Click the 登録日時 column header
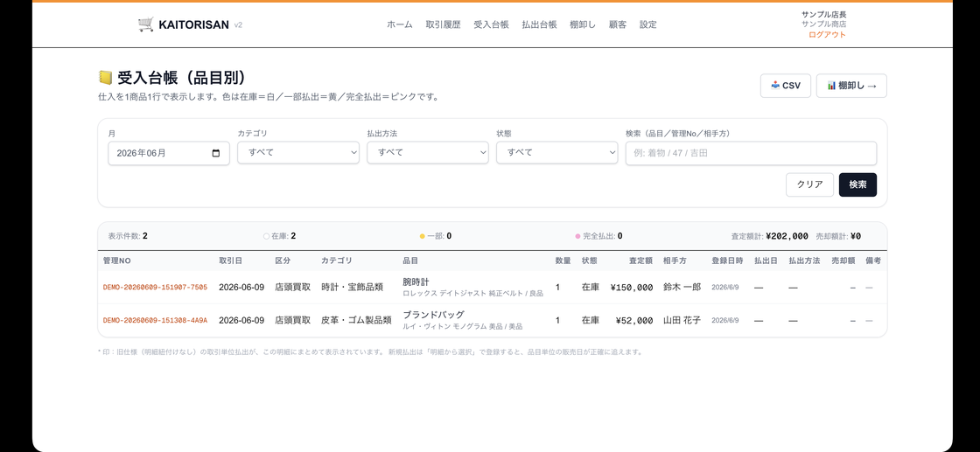This screenshot has width=980, height=452. point(727,261)
